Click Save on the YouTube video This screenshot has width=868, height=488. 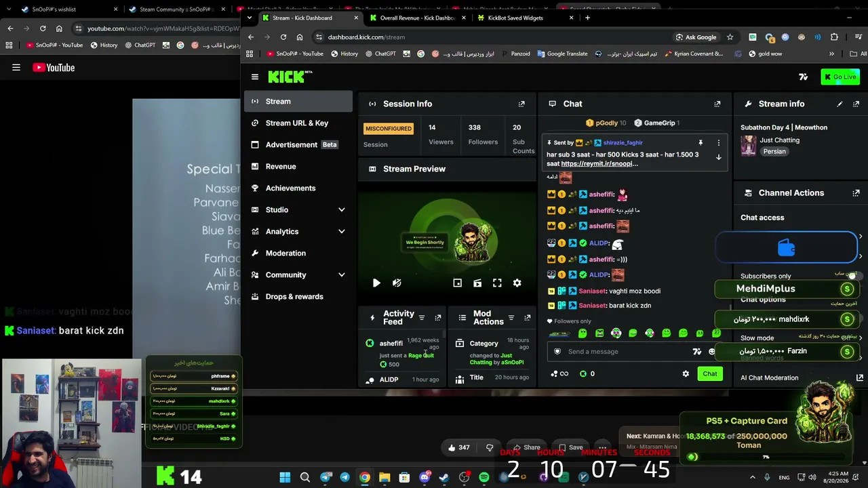570,447
